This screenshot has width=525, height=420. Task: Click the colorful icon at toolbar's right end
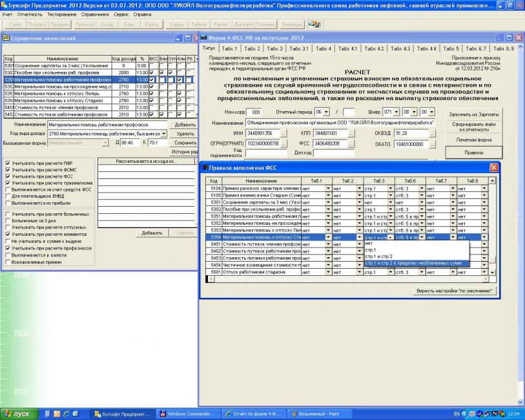point(315,24)
